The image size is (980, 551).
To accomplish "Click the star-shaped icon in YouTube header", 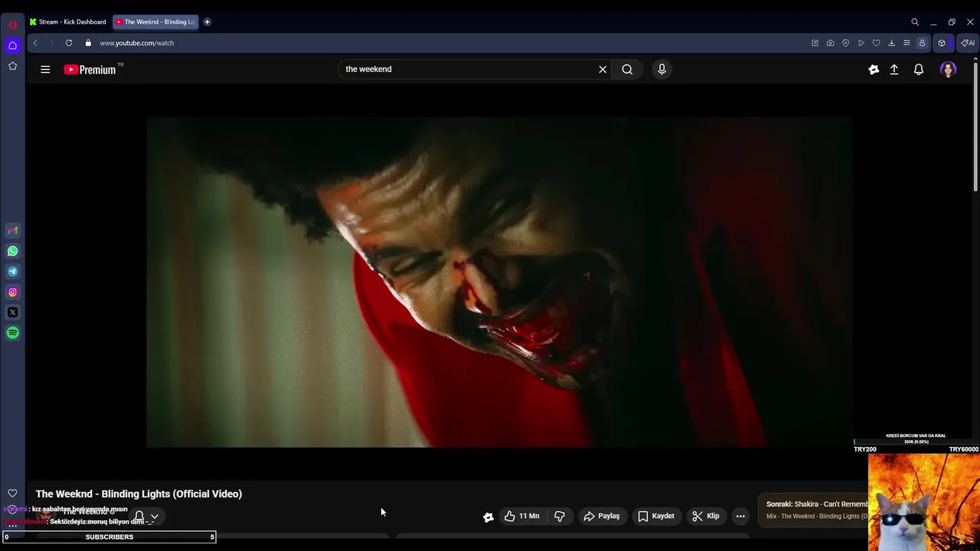I will point(874,70).
